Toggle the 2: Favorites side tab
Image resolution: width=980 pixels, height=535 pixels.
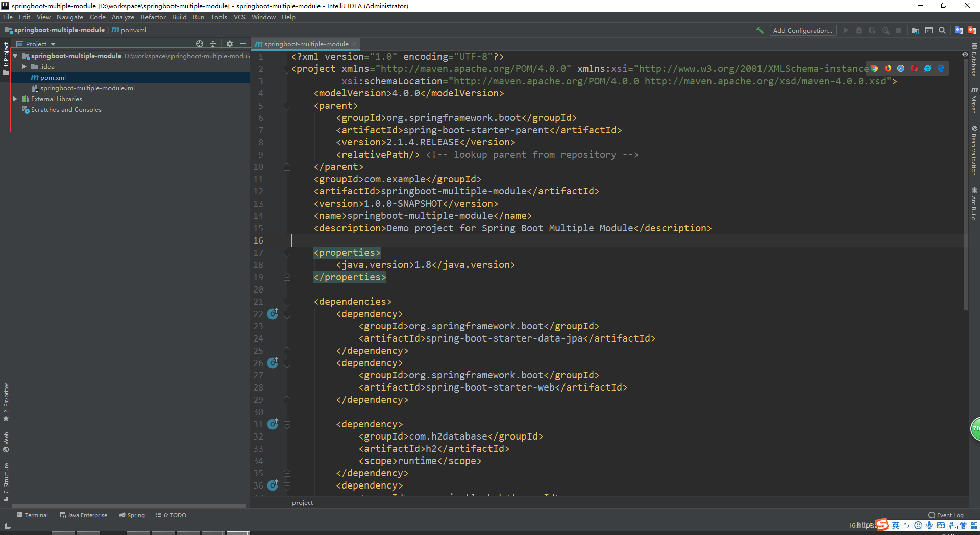(6, 402)
